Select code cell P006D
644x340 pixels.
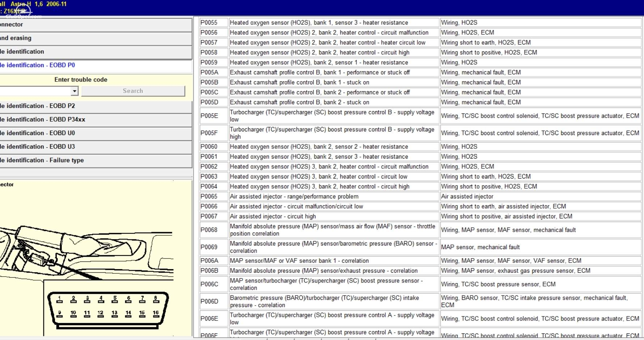pyautogui.click(x=214, y=301)
